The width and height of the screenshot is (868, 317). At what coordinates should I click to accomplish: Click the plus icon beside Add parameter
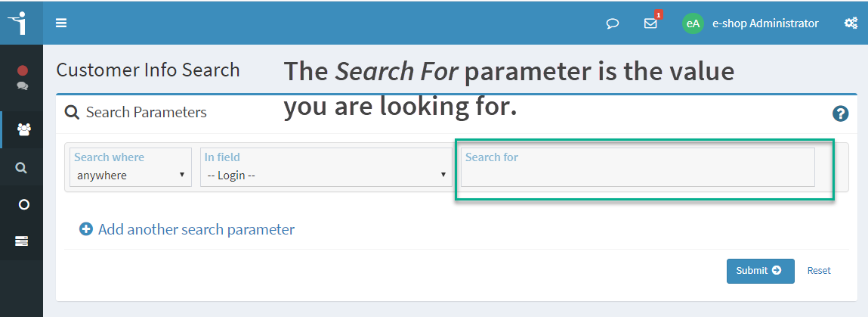(86, 229)
